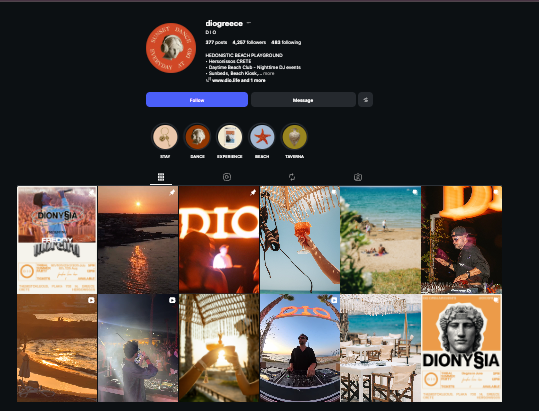Open the TAVERNA story highlight
539x411 pixels.
(x=294, y=137)
